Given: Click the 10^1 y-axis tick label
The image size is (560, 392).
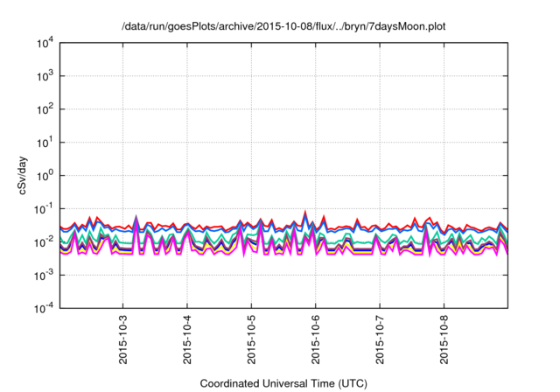Looking at the screenshot, I should click(x=45, y=143).
